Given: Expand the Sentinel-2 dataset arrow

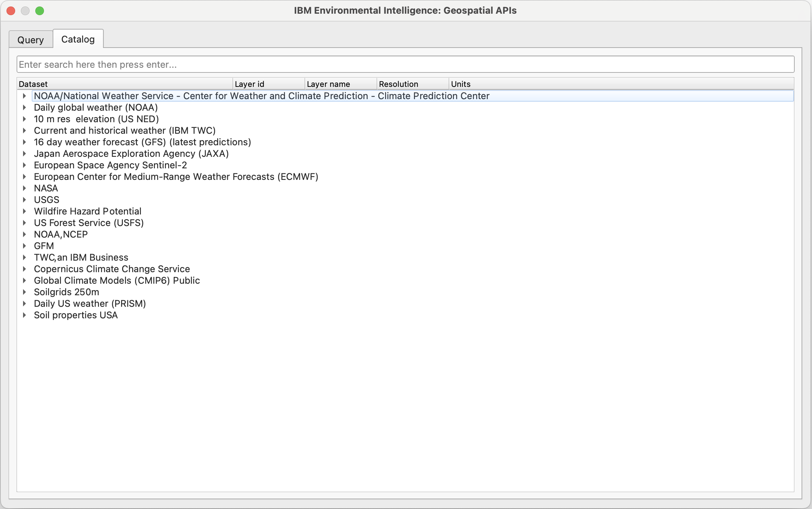Looking at the screenshot, I should tap(24, 165).
